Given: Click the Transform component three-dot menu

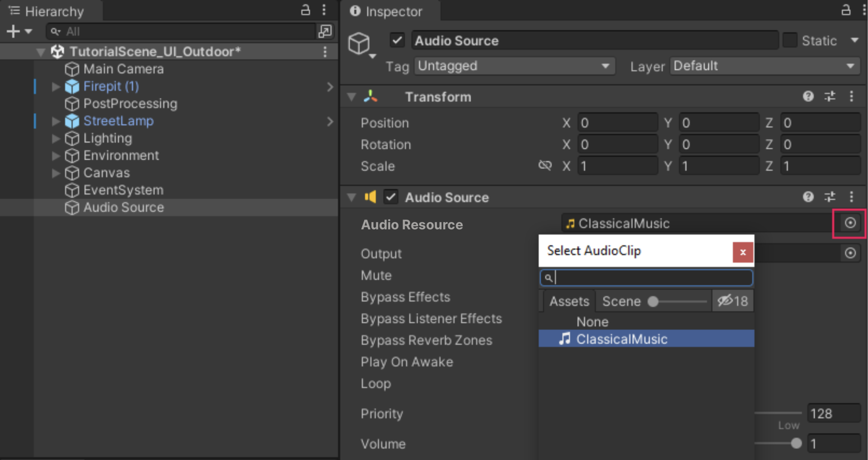Looking at the screenshot, I should [851, 97].
